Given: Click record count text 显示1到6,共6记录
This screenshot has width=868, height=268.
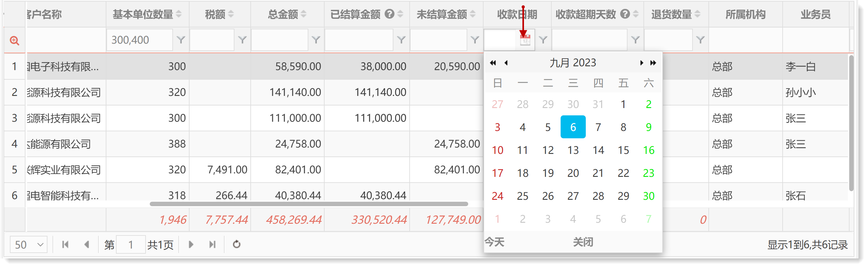Looking at the screenshot, I should pyautogui.click(x=807, y=245).
